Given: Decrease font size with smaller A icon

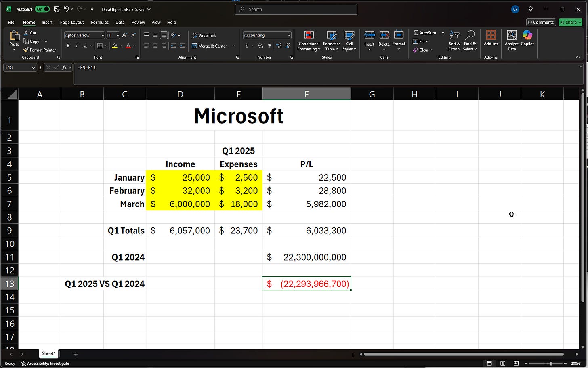Looking at the screenshot, I should click(133, 35).
